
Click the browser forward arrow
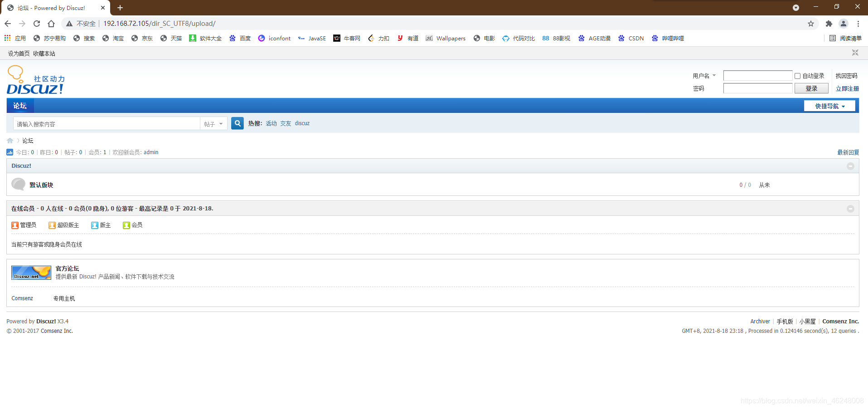(22, 24)
